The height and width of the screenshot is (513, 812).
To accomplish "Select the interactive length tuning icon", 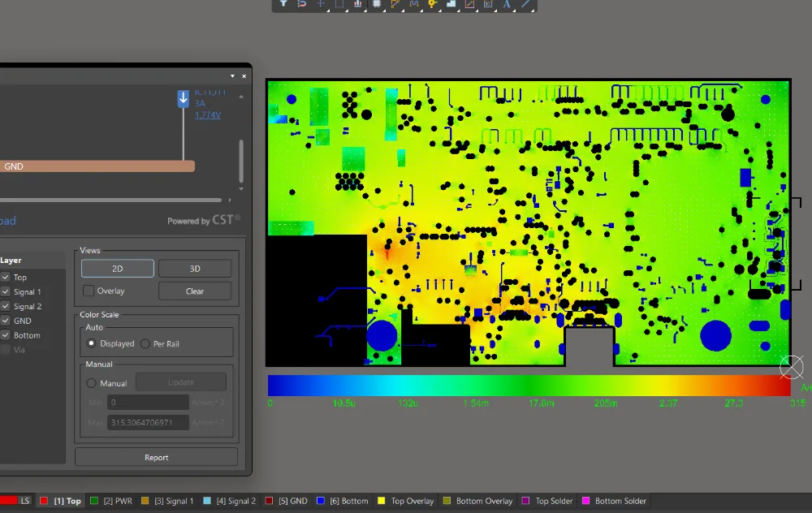I will coord(414,3).
